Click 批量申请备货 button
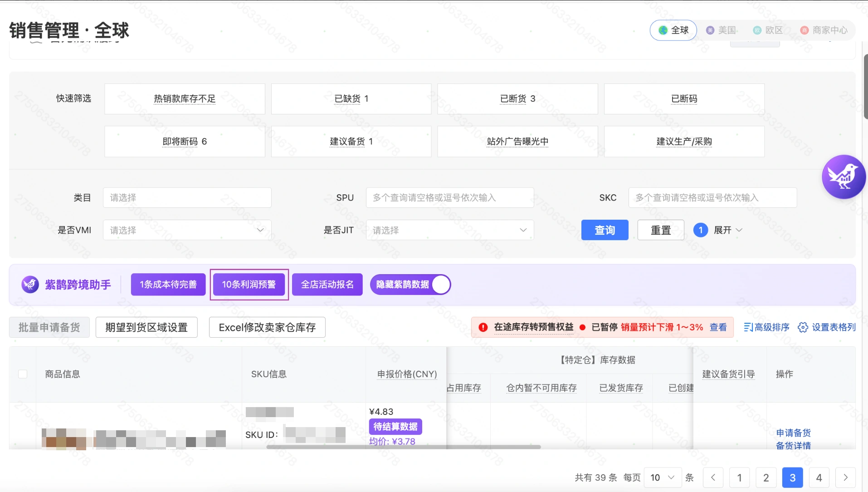Image resolution: width=868 pixels, height=492 pixels. point(49,327)
